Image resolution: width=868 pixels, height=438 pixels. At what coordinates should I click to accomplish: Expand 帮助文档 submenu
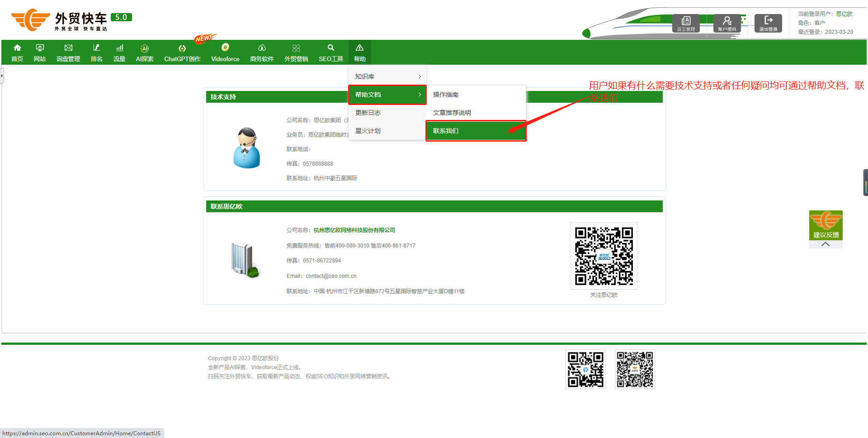click(x=387, y=95)
